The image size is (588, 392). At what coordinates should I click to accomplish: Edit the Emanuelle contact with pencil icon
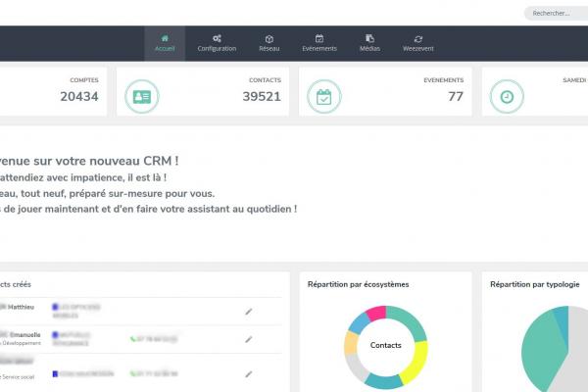249,339
